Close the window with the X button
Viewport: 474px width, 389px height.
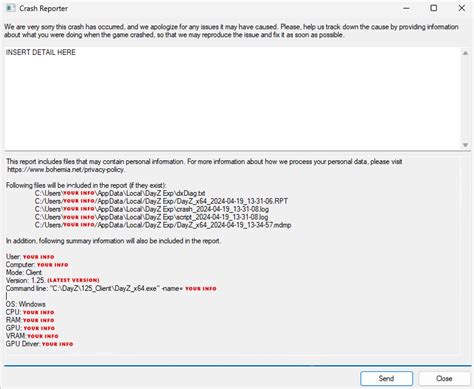462,8
